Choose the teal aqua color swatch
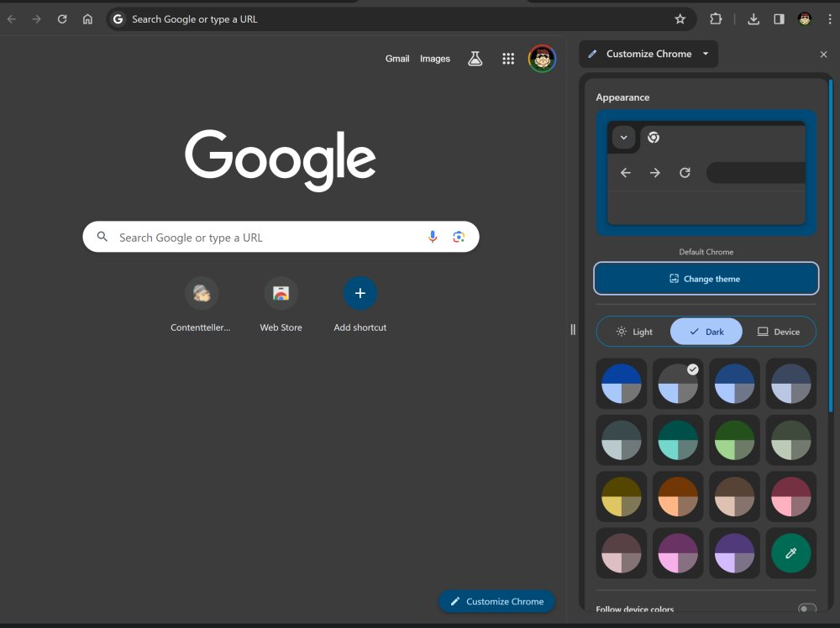840x628 pixels. [678, 440]
